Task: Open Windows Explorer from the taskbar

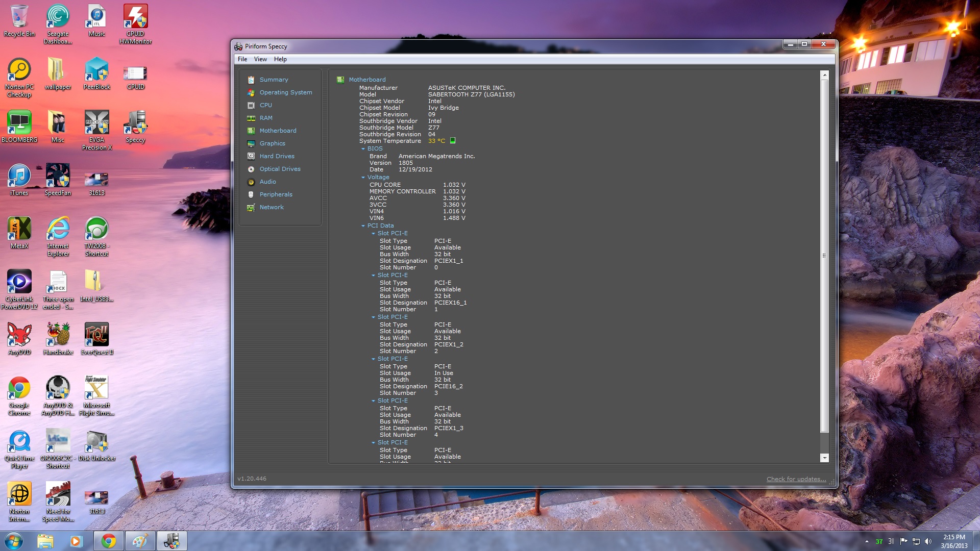Action: click(45, 541)
